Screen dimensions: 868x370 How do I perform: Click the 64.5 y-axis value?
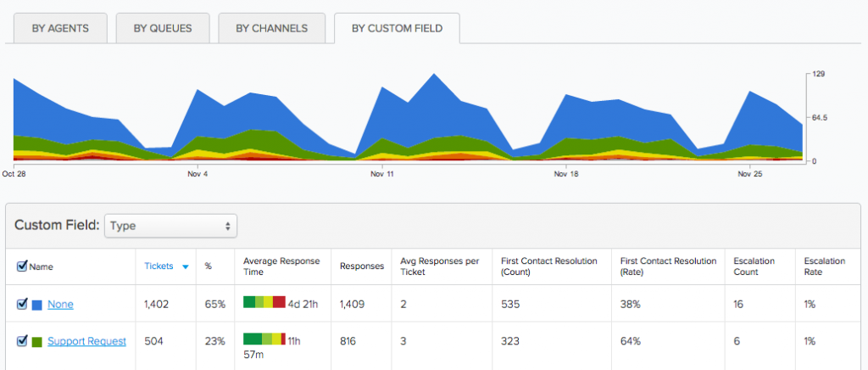[x=821, y=117]
